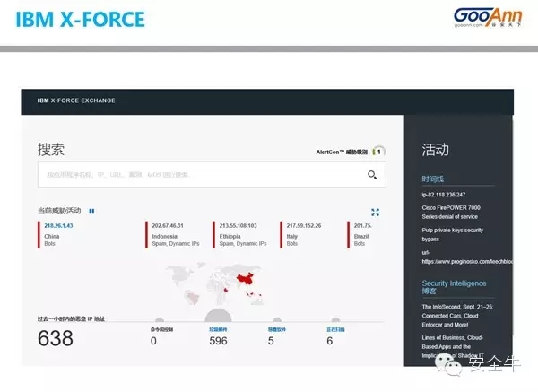Open Security Intelligence blog heading

[454, 287]
